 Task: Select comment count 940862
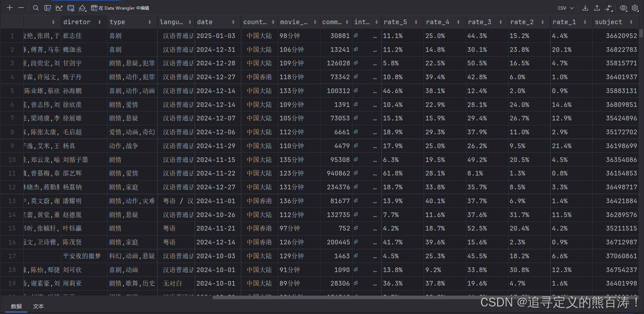coord(336,173)
